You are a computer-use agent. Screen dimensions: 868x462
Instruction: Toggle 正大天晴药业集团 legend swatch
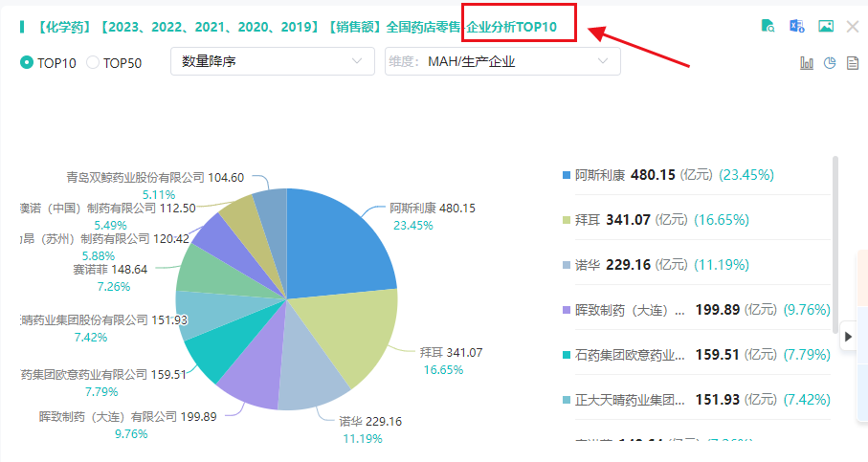click(567, 400)
